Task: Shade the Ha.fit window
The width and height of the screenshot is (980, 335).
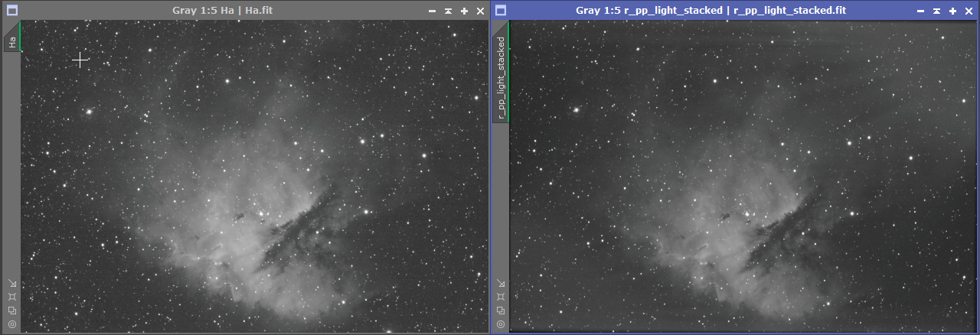Action: click(449, 11)
